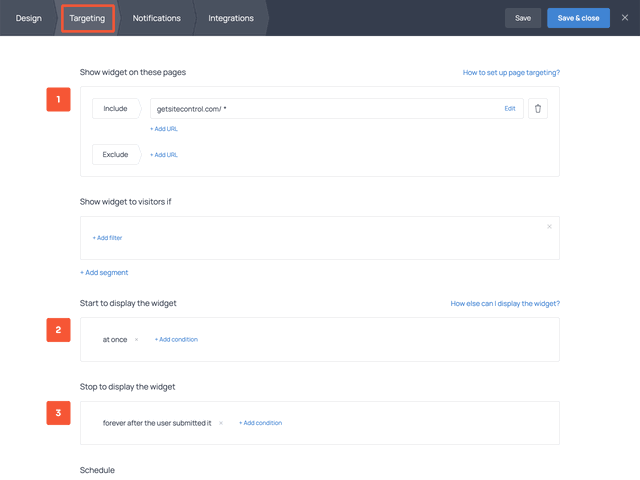The width and height of the screenshot is (640, 480).
Task: Select the highlighted Targeting tab
Action: pos(87,18)
